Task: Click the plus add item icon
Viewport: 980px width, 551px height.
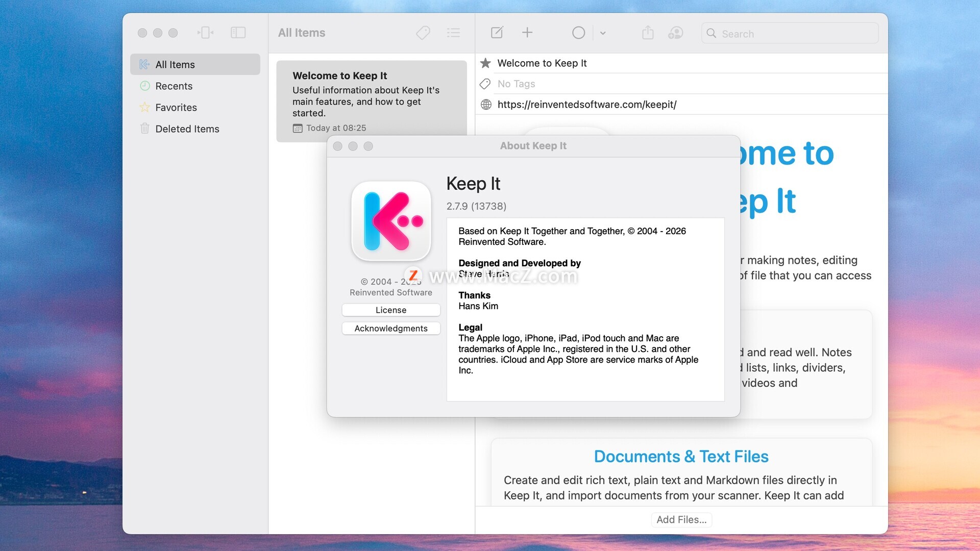Action: (x=527, y=33)
